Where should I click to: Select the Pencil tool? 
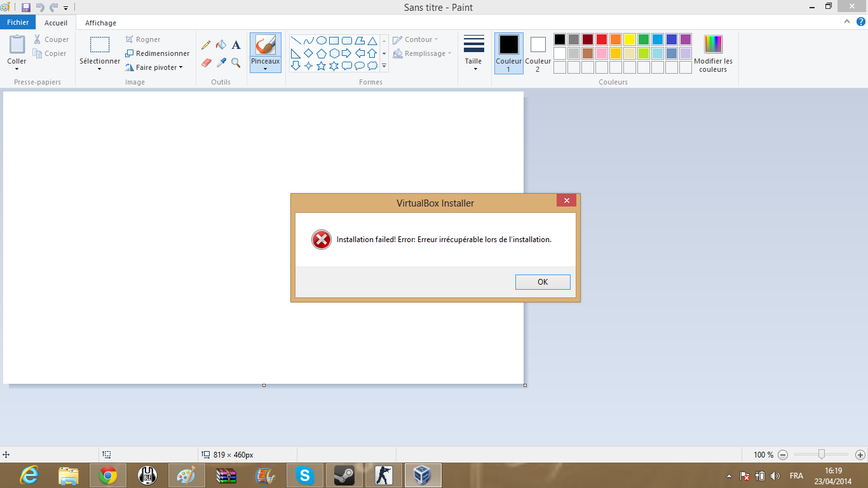point(206,45)
